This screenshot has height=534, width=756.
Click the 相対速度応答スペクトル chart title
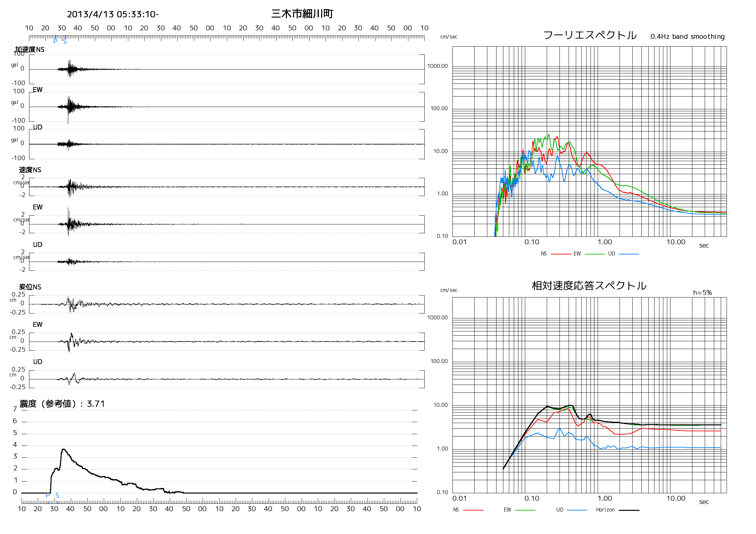click(x=589, y=285)
